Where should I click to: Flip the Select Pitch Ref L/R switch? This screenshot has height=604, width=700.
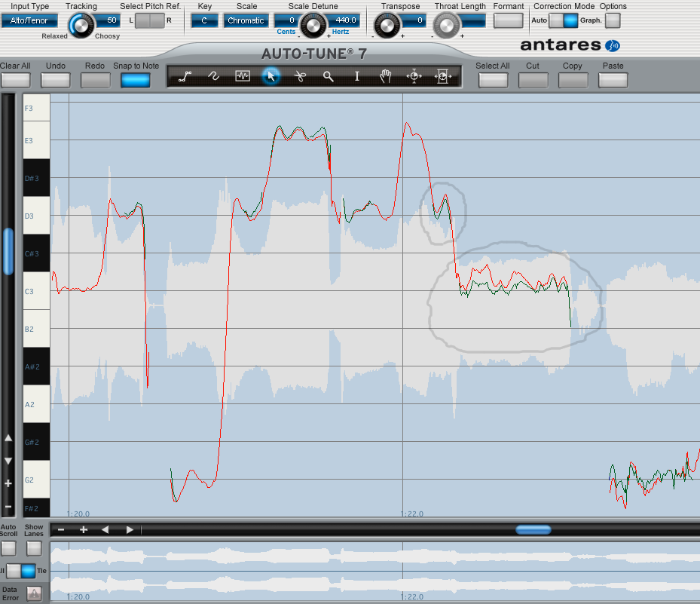click(x=149, y=20)
